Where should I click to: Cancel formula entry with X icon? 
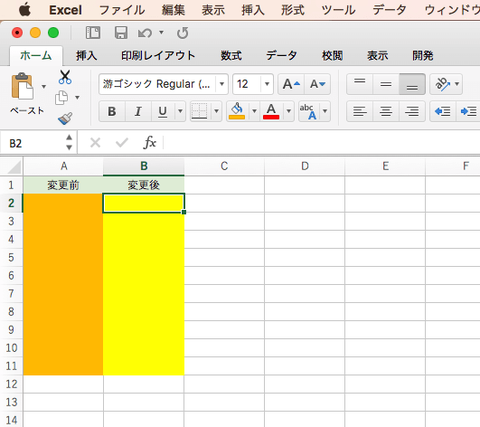(x=95, y=143)
